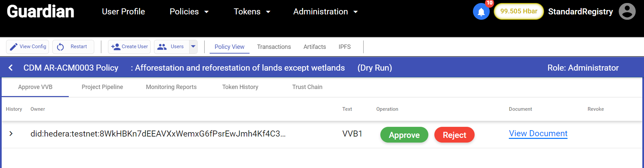Click the Users group icon
644x168 pixels.
coord(162,47)
